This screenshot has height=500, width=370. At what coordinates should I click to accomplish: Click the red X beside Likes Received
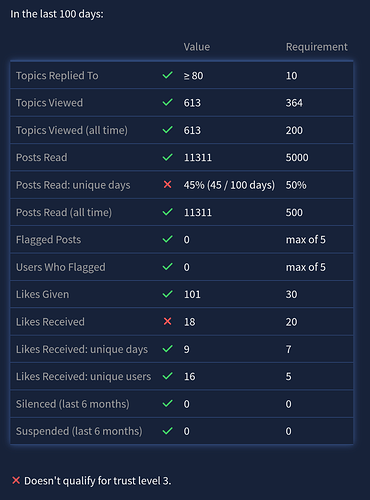pyautogui.click(x=167, y=321)
